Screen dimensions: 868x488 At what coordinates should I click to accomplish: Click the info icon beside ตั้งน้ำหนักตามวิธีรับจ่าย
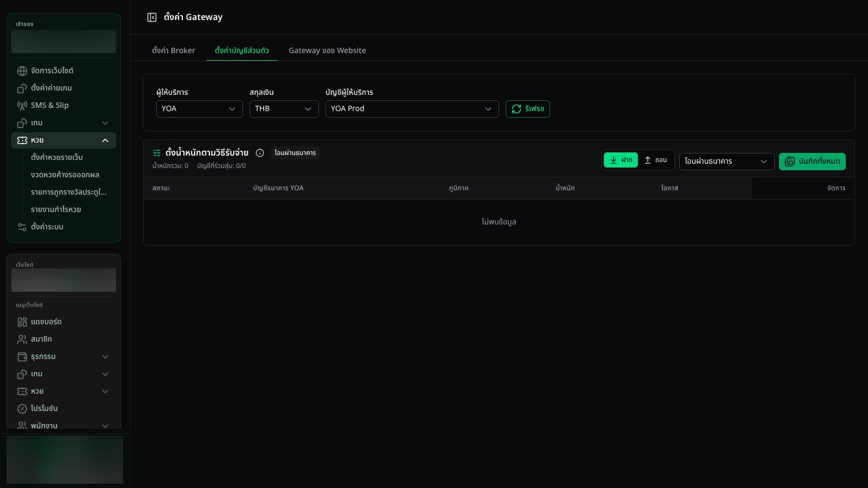coord(260,153)
